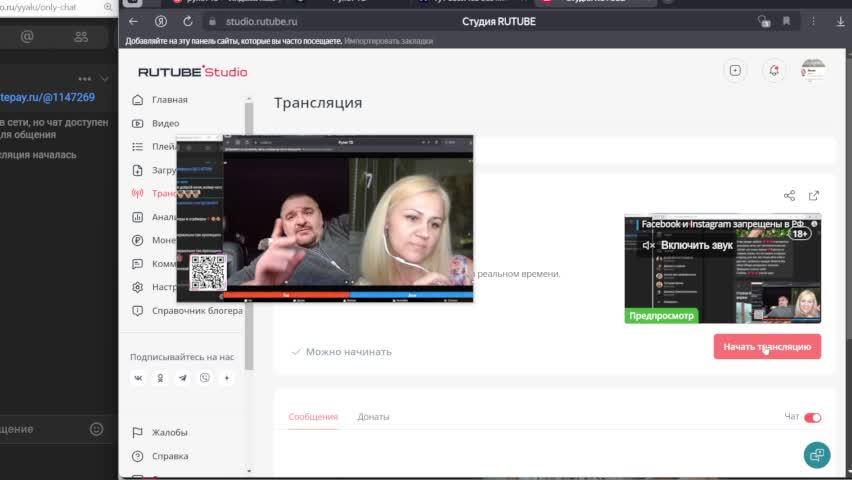Show more social links plus button

point(227,378)
